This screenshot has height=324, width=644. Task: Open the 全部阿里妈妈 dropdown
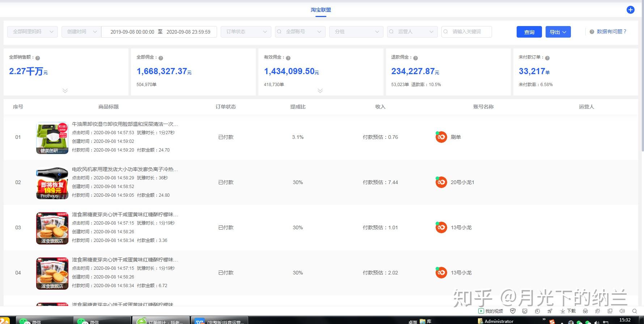33,31
